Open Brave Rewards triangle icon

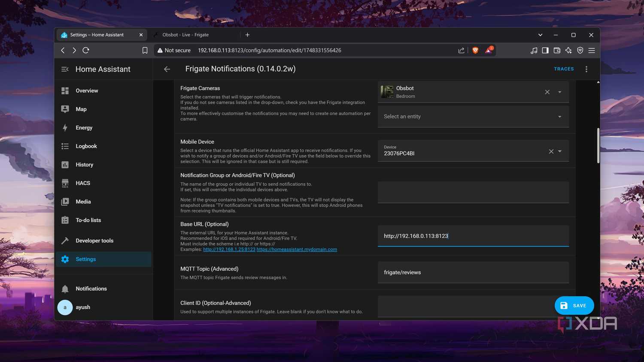pyautogui.click(x=489, y=50)
